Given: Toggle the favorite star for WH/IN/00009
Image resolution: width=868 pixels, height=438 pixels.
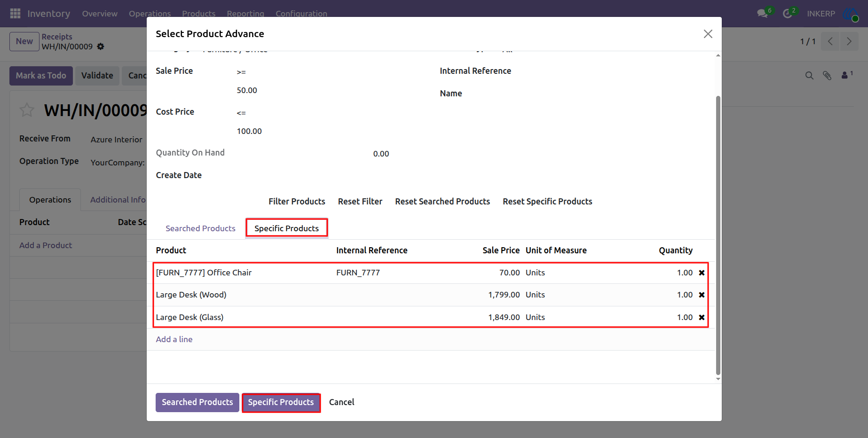Looking at the screenshot, I should point(27,110).
